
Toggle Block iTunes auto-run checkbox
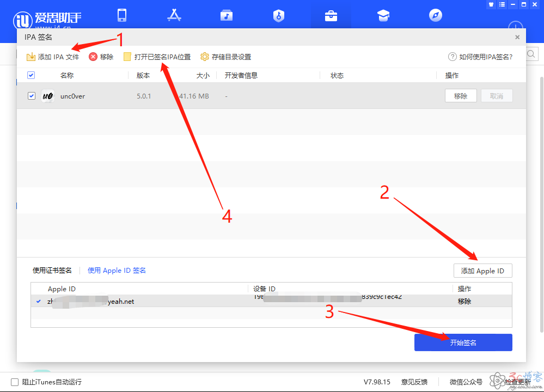pos(15,382)
